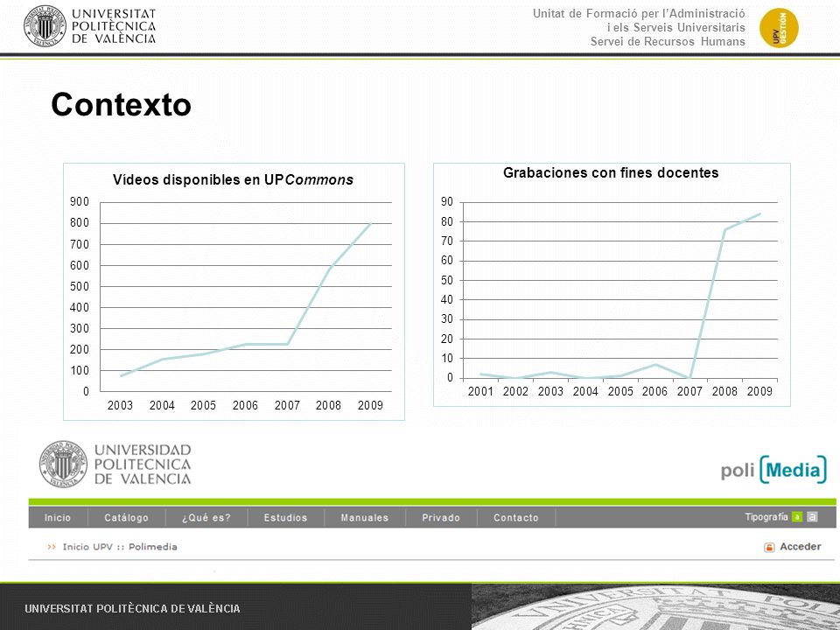
Task: Follow the Polimedia breadcrumb link
Action: click(x=152, y=547)
